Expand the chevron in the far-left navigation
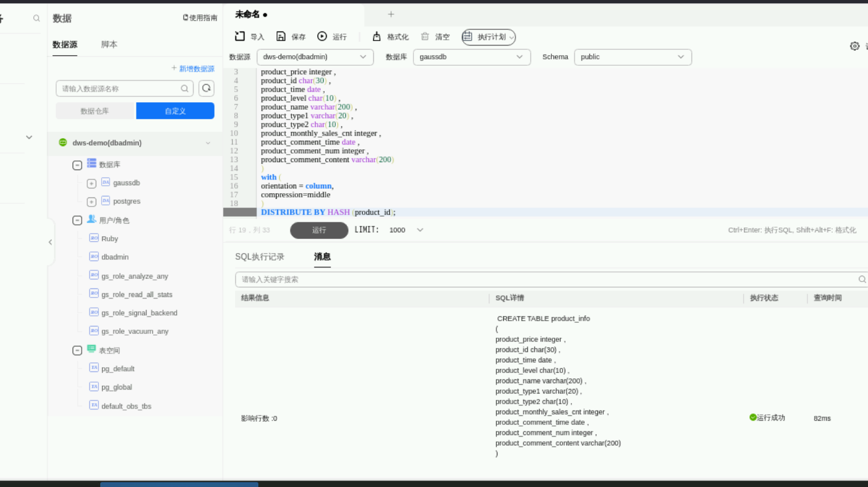The width and height of the screenshot is (868, 487). tap(29, 138)
